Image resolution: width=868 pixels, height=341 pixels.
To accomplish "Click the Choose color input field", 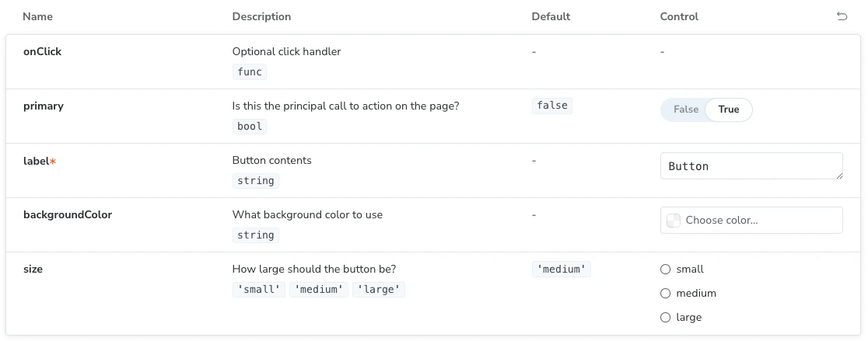I will point(751,220).
